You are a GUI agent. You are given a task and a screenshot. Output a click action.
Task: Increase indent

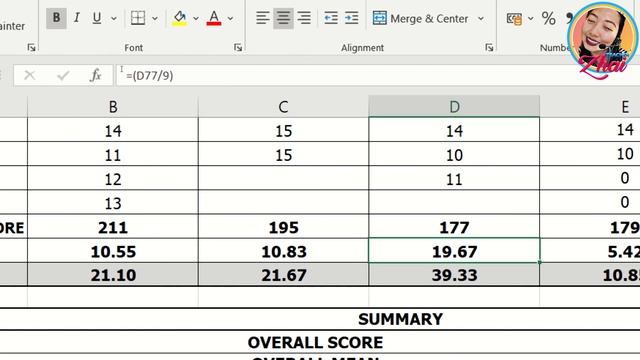point(351,18)
